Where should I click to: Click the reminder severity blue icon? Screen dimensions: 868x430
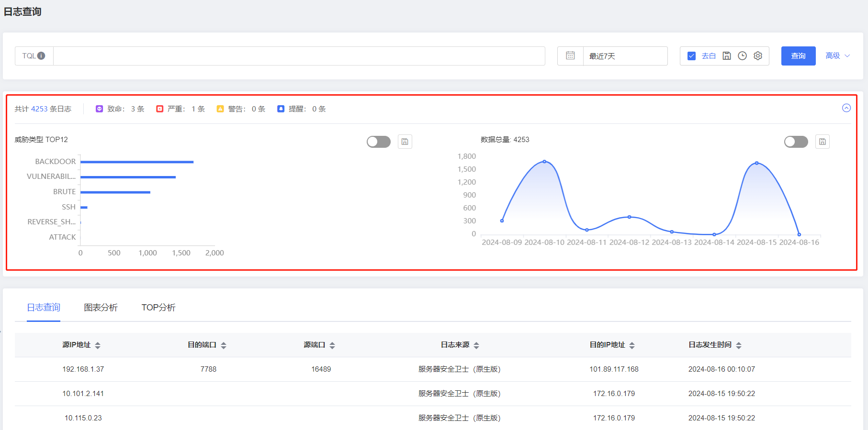(x=281, y=109)
